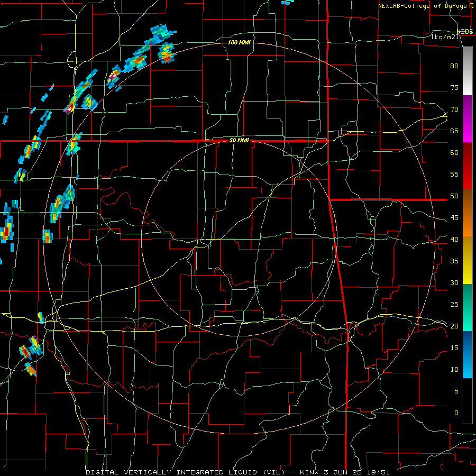Pick the orange-brown segment of the color bar
Screen dimensions: 476x476
click(467, 213)
